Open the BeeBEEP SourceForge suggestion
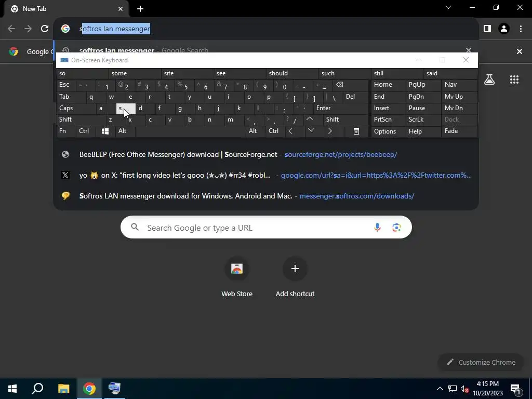Image resolution: width=532 pixels, height=399 pixels. (266, 155)
